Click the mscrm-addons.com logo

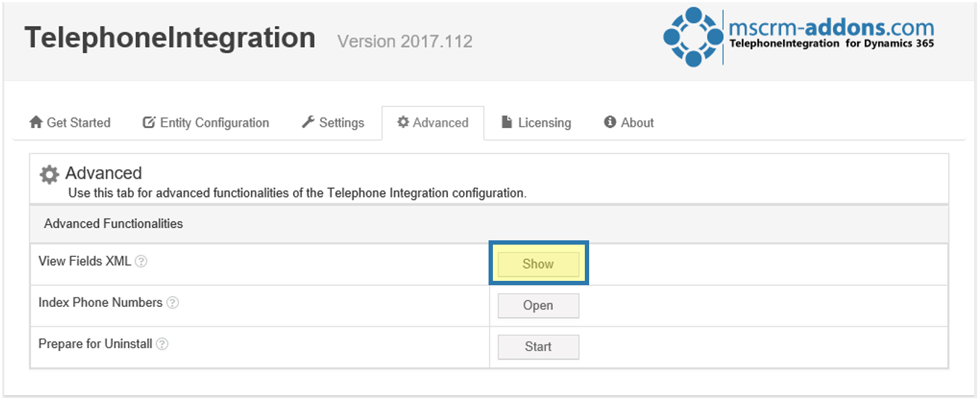(799, 37)
